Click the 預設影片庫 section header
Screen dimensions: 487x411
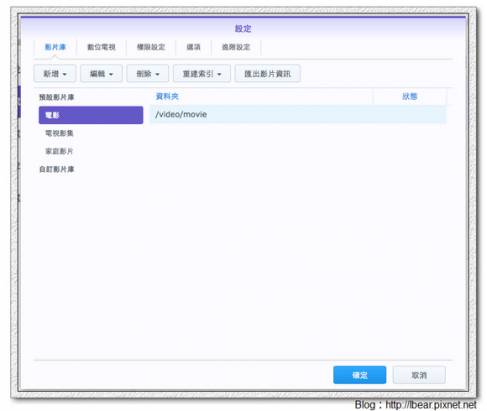pos(56,97)
